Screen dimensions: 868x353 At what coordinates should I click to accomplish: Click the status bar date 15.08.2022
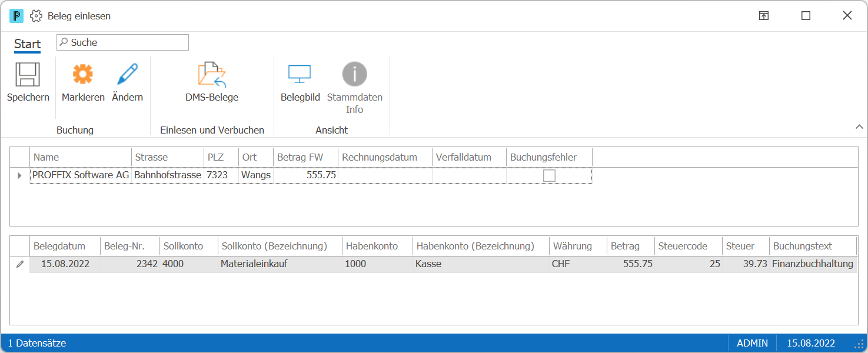811,343
